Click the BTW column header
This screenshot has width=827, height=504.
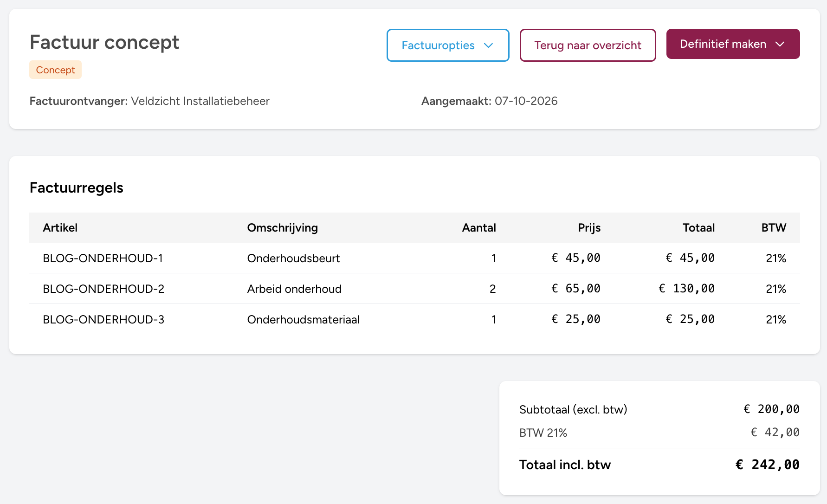774,228
